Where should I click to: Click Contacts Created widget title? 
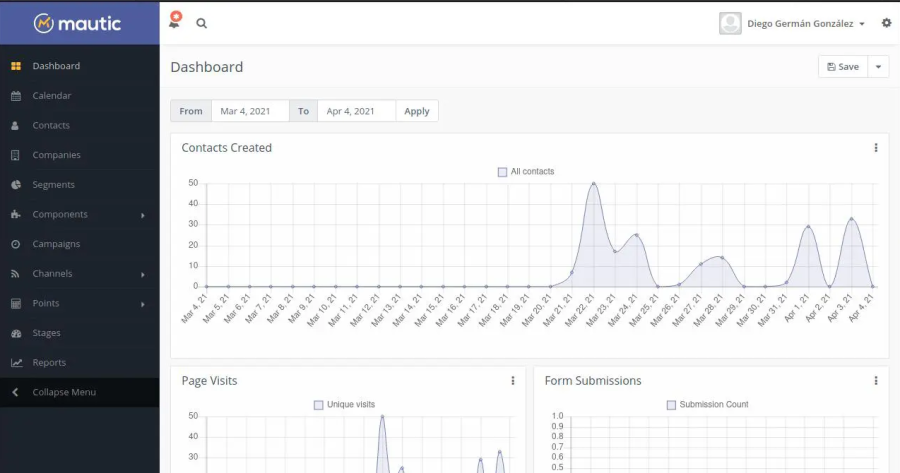(227, 148)
